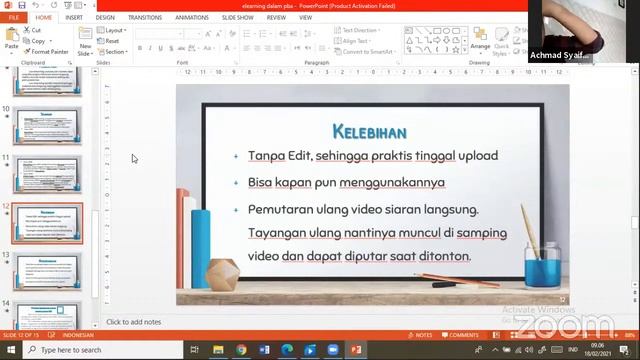Click Increase Font Size icon

point(209,34)
